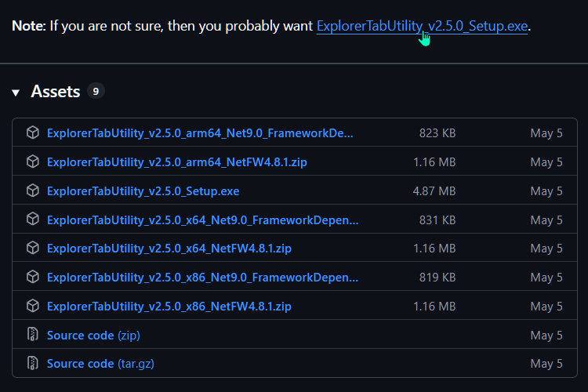Click package icon beside x86 NetFW4.8.1 zip
Image resolution: width=588 pixels, height=392 pixels.
coord(33,307)
